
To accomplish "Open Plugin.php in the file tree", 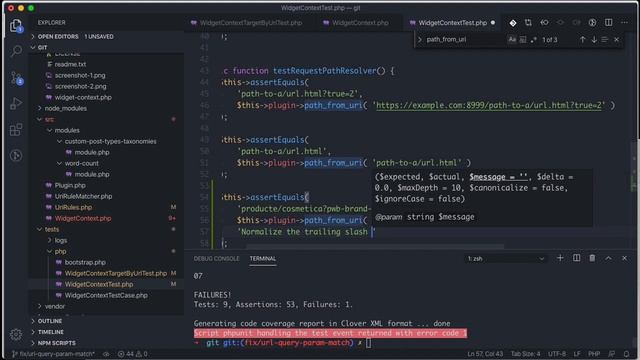I will pyautogui.click(x=70, y=185).
